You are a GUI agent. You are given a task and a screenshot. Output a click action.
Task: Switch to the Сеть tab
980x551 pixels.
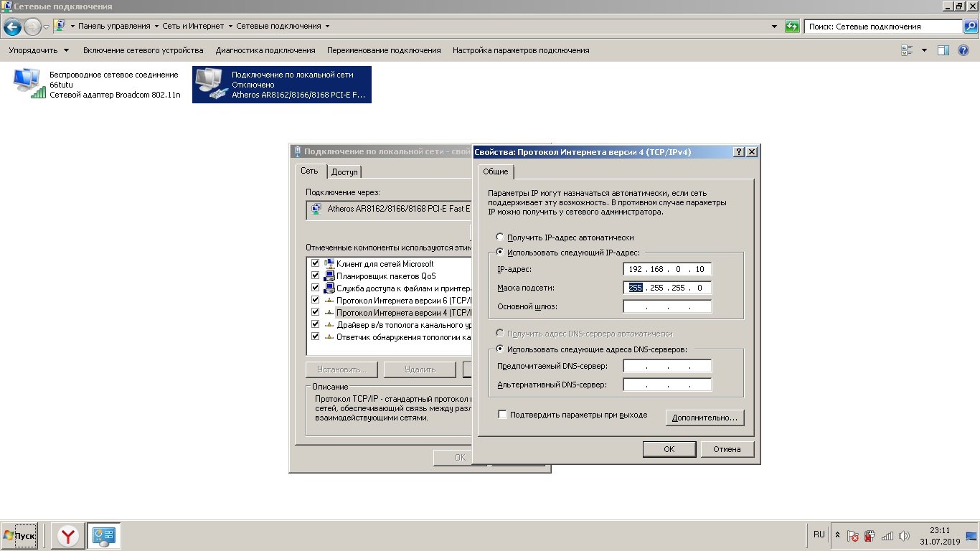tap(309, 171)
